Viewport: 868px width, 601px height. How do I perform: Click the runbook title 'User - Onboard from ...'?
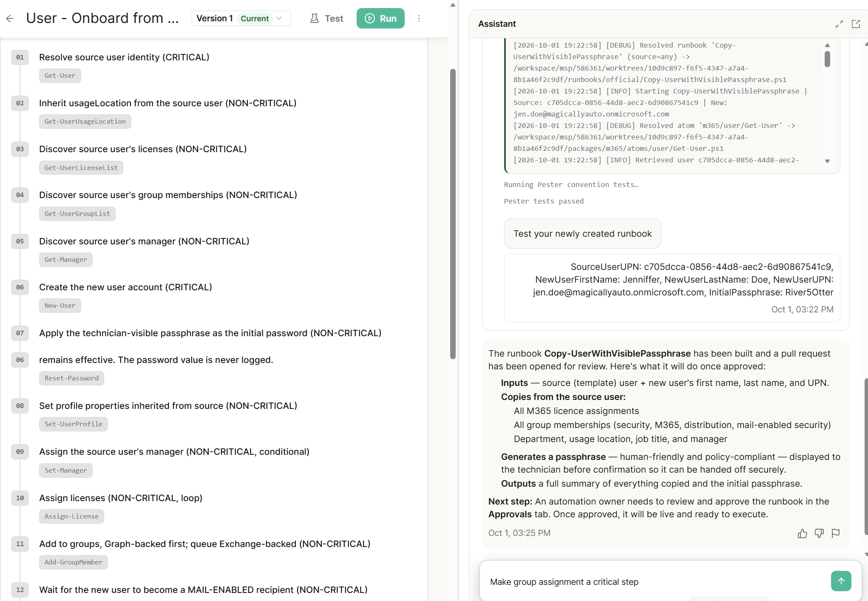point(102,18)
